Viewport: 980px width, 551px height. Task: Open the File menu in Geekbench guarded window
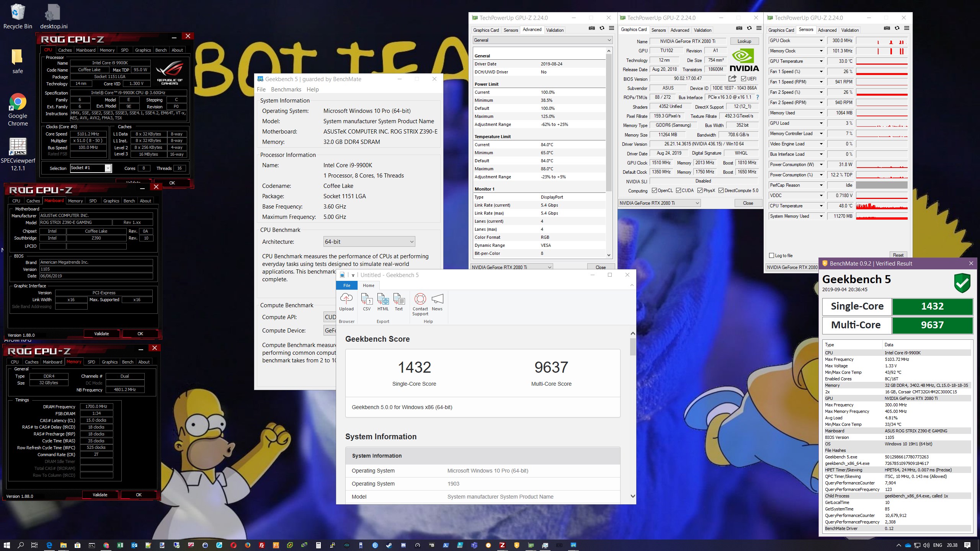pos(261,90)
